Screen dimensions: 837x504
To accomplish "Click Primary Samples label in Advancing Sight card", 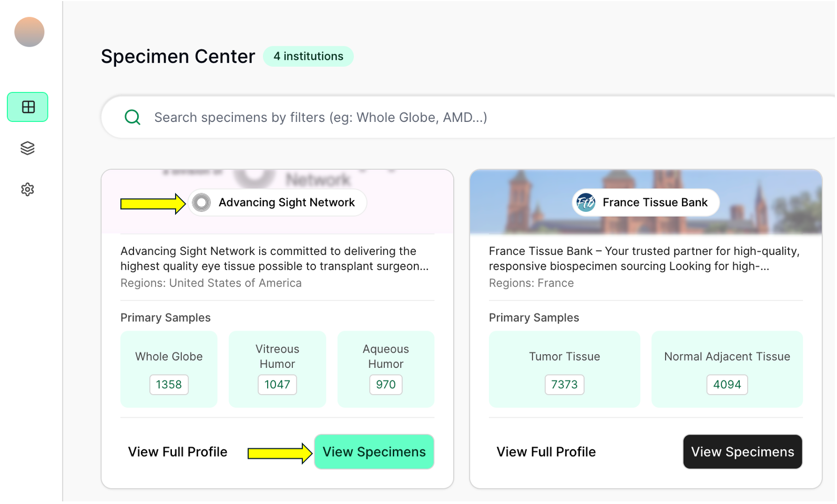I will (x=166, y=318).
